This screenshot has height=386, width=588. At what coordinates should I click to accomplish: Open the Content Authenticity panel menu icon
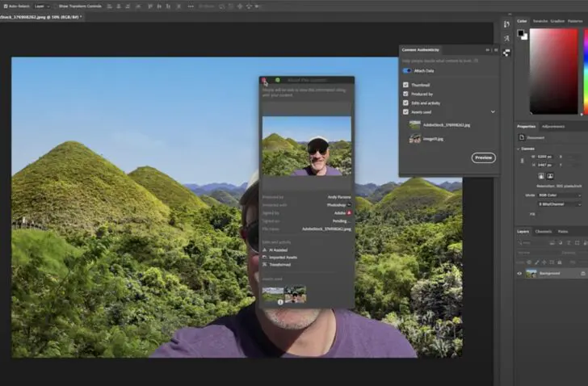click(x=496, y=50)
